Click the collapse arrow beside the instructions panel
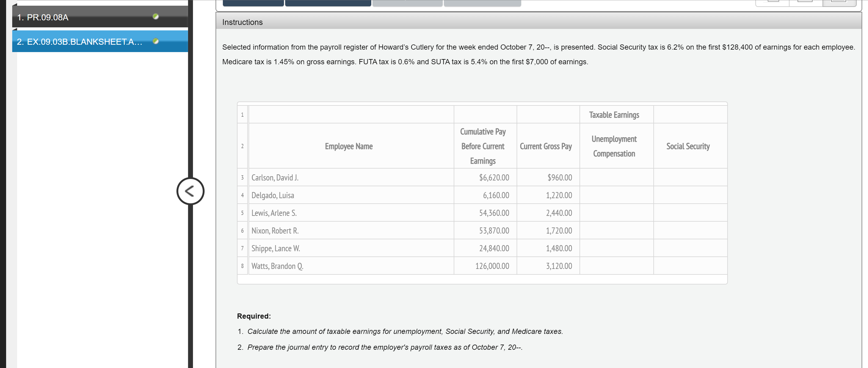 [190, 191]
